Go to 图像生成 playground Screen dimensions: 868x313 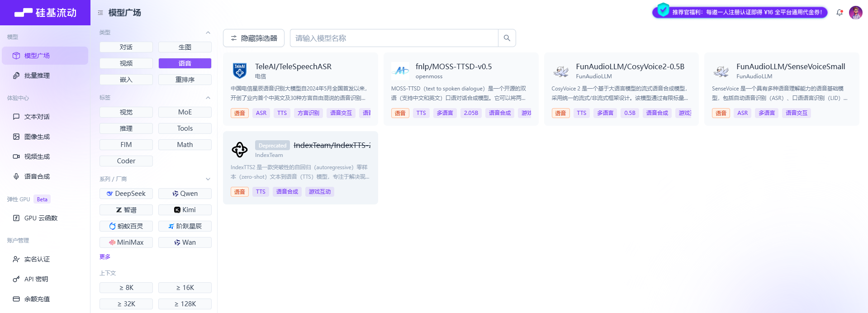45,137
